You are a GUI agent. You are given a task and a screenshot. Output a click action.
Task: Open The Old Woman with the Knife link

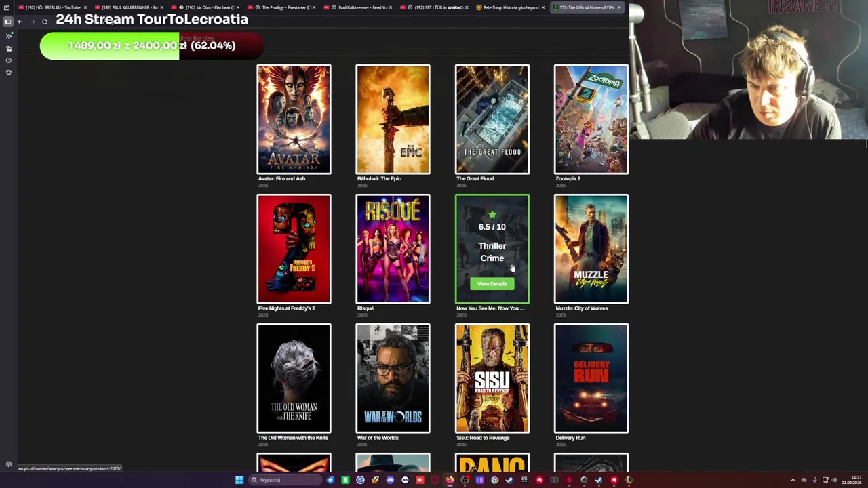293,438
